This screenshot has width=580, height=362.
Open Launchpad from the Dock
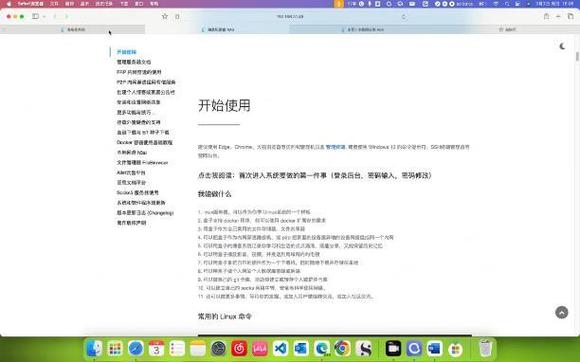[x=115, y=348]
